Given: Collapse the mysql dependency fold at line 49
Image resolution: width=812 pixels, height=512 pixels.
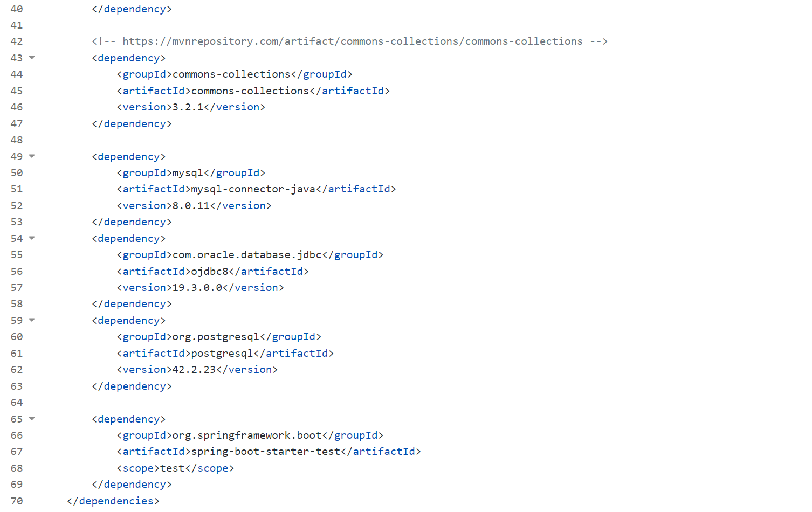Looking at the screenshot, I should [x=32, y=156].
